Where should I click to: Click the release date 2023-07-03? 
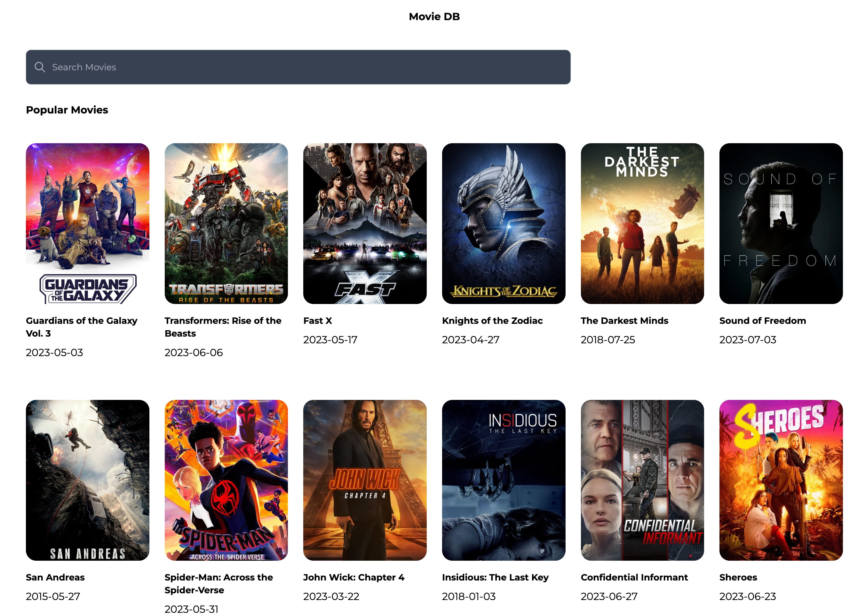[x=748, y=339]
